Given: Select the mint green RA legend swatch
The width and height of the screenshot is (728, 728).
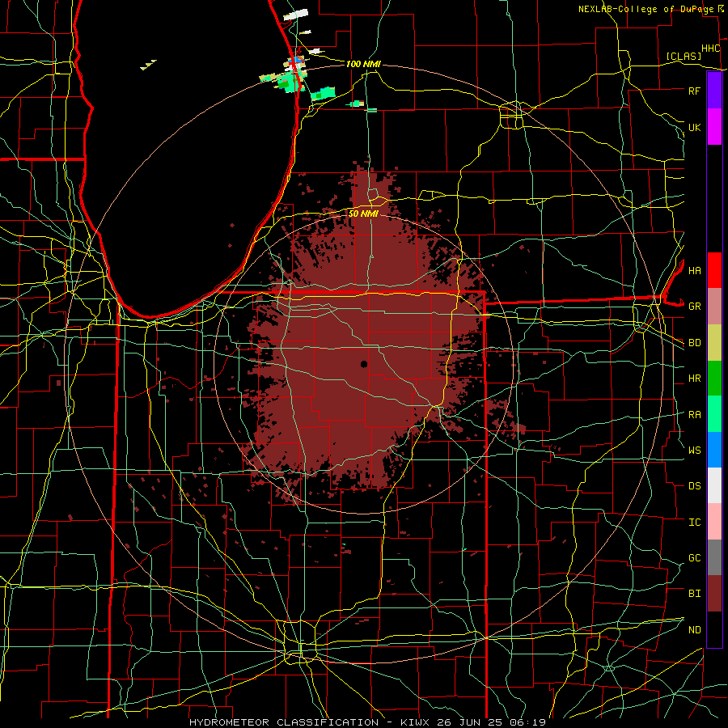Looking at the screenshot, I should click(714, 414).
